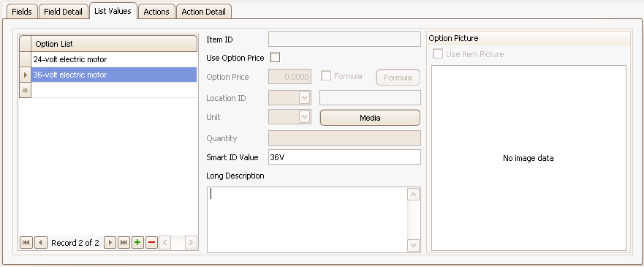Open the Unit dropdown

click(304, 116)
